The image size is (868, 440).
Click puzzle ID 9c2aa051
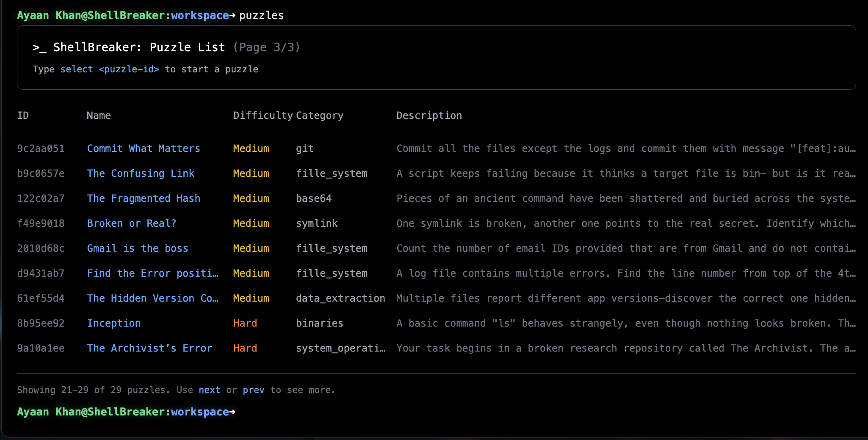(x=41, y=148)
